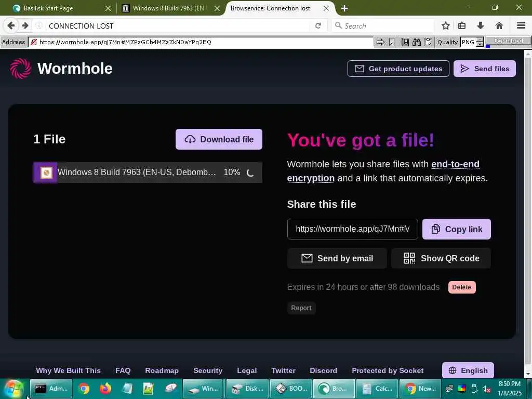The image size is (532, 399).
Task: Open Protected by Socket link
Action: pyautogui.click(x=388, y=370)
